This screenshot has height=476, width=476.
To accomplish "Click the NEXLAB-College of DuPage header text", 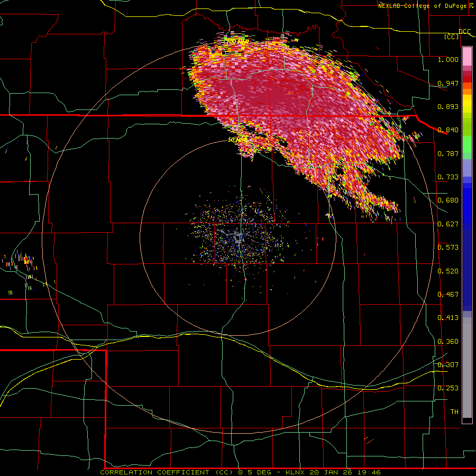I will click(426, 6).
